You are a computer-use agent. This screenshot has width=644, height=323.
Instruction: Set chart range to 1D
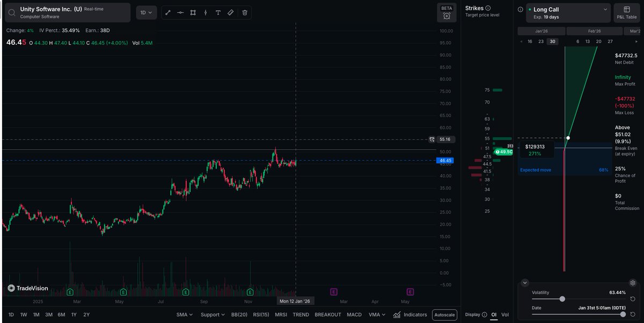click(x=12, y=315)
